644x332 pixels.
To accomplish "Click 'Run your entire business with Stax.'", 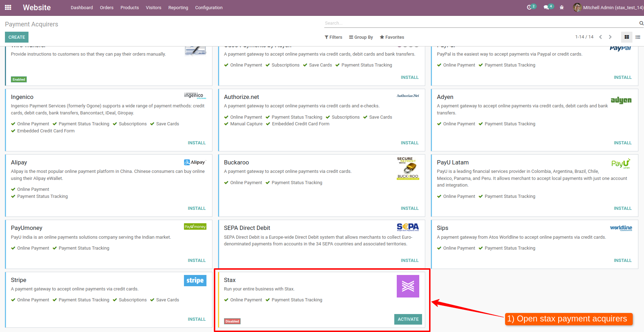I will click(x=259, y=289).
